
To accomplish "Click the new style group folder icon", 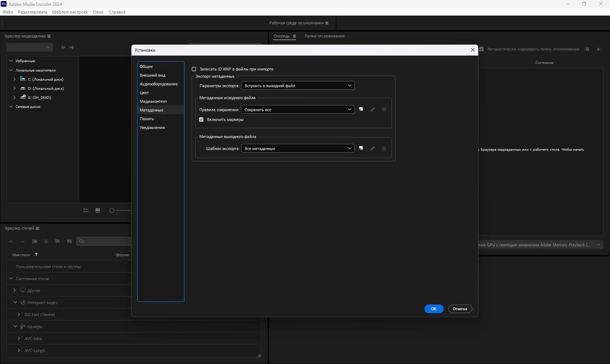I will [35, 241].
